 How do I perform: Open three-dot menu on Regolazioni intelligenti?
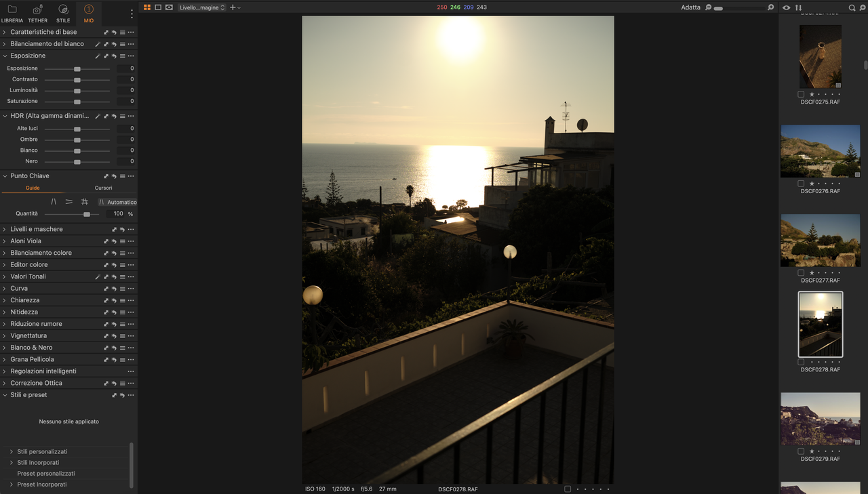pos(131,371)
